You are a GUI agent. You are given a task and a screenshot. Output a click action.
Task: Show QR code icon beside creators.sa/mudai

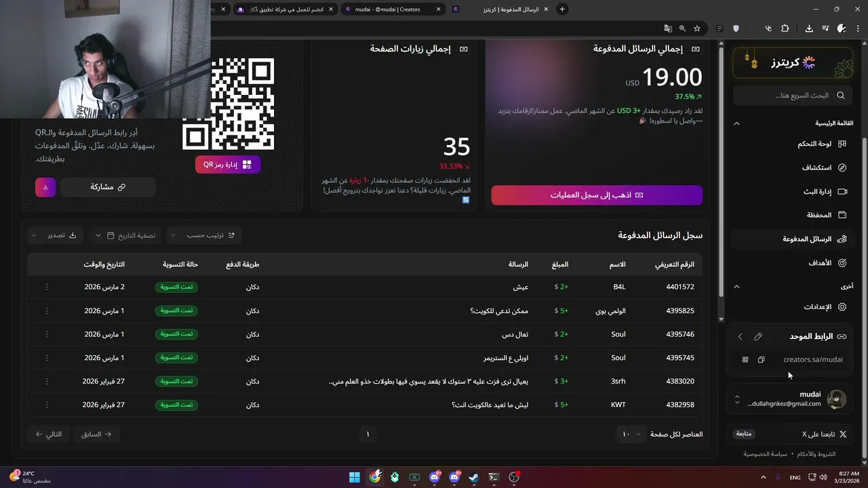[x=745, y=360]
